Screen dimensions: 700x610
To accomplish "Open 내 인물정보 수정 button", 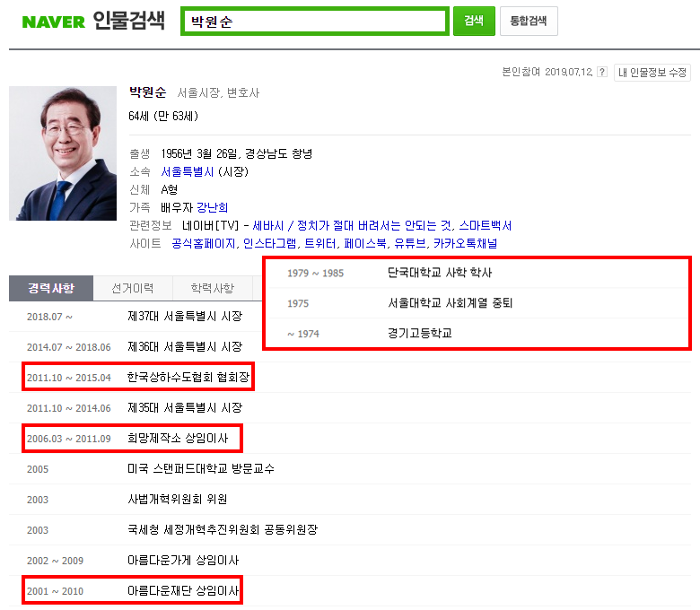I will [x=652, y=73].
